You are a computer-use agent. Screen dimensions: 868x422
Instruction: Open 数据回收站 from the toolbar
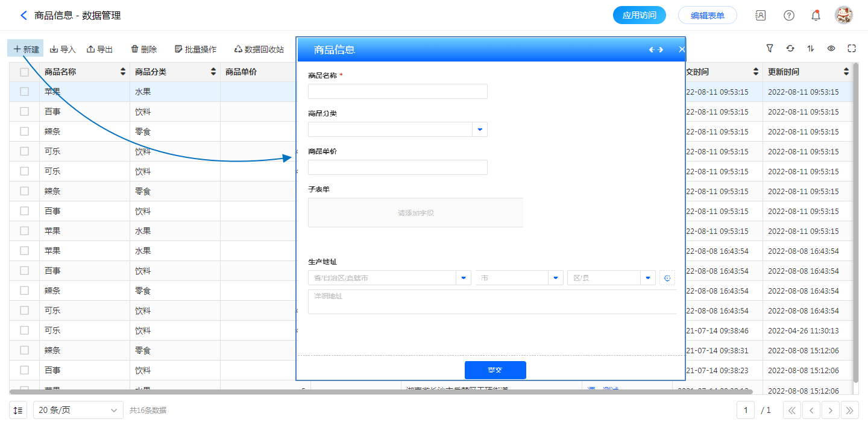(x=259, y=49)
